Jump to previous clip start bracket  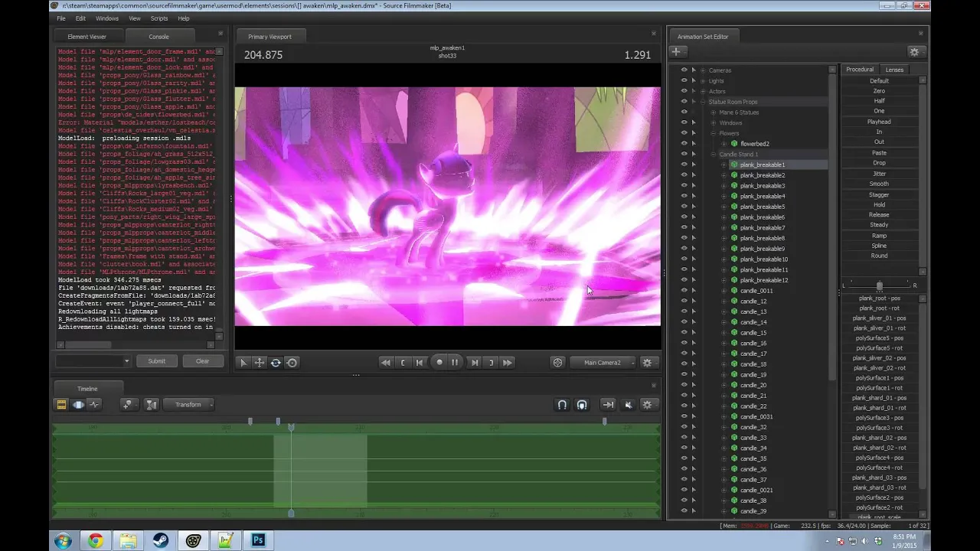click(x=403, y=363)
